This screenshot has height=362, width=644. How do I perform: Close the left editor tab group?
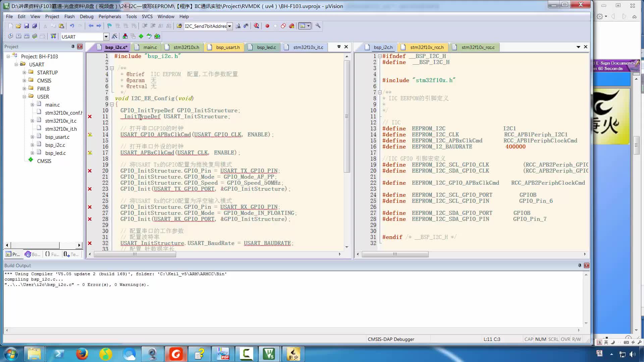point(346,47)
